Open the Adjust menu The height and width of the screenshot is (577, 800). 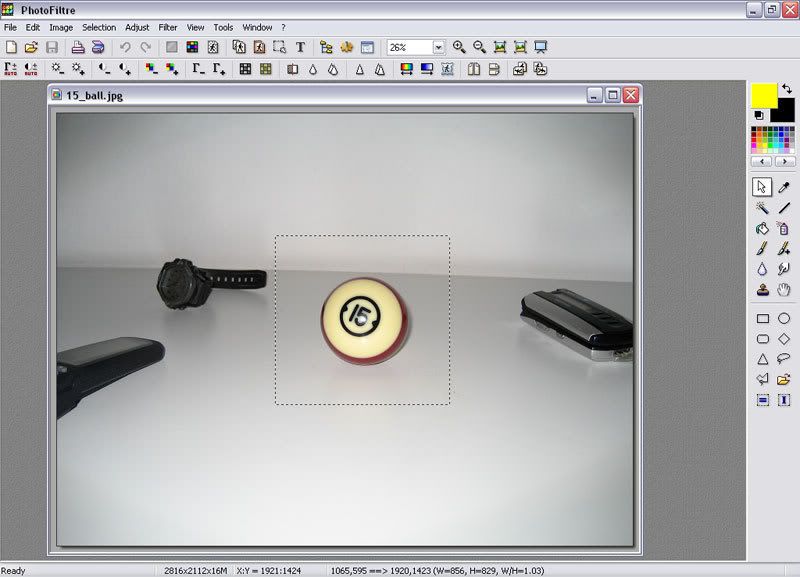tap(137, 28)
